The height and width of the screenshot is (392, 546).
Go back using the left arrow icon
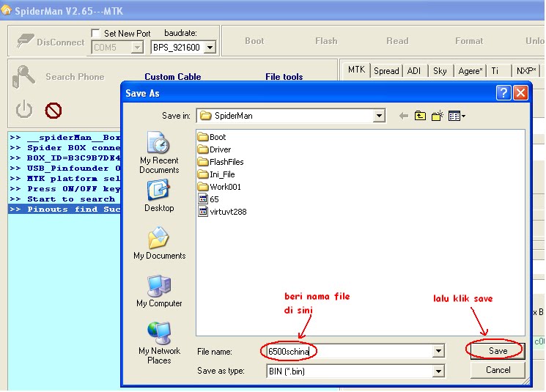404,116
